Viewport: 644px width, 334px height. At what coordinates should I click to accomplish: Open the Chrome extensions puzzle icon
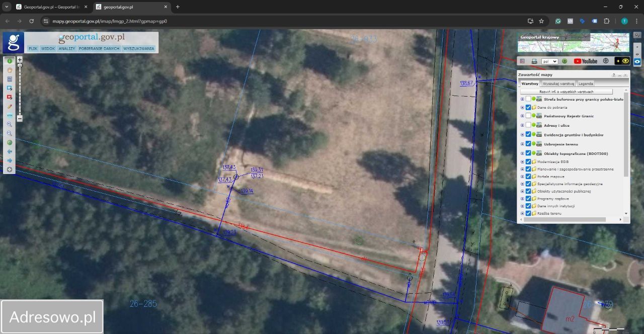[606, 21]
